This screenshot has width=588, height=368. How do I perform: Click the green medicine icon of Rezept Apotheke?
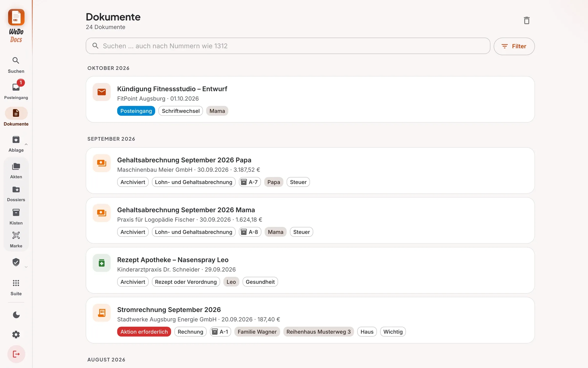point(102,263)
